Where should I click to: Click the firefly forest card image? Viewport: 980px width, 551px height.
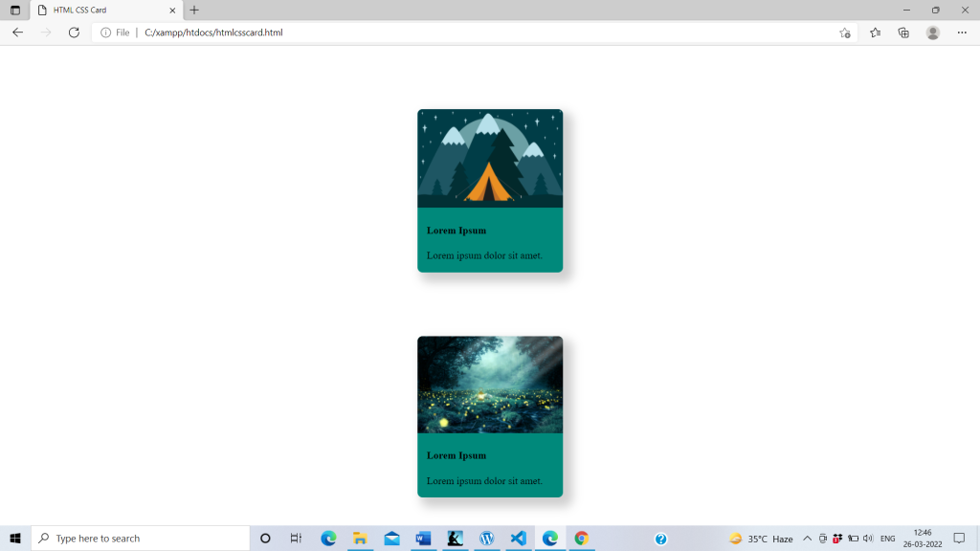click(x=490, y=385)
